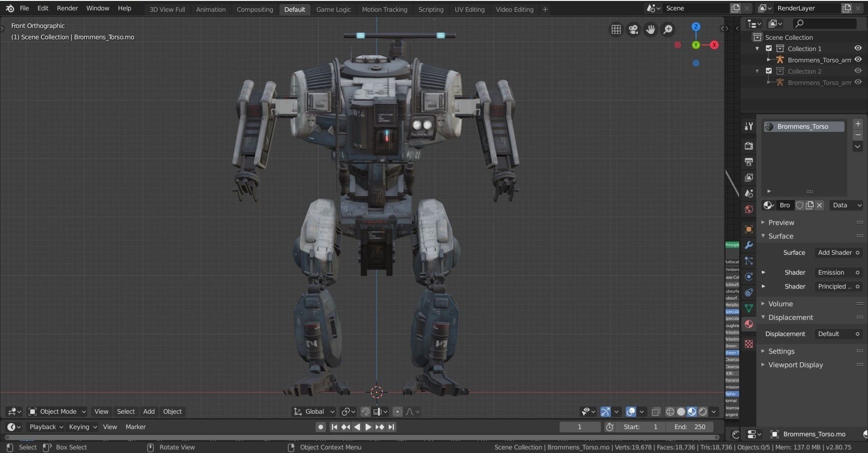Image resolution: width=868 pixels, height=453 pixels.
Task: Open the Render properties tab
Action: click(749, 145)
